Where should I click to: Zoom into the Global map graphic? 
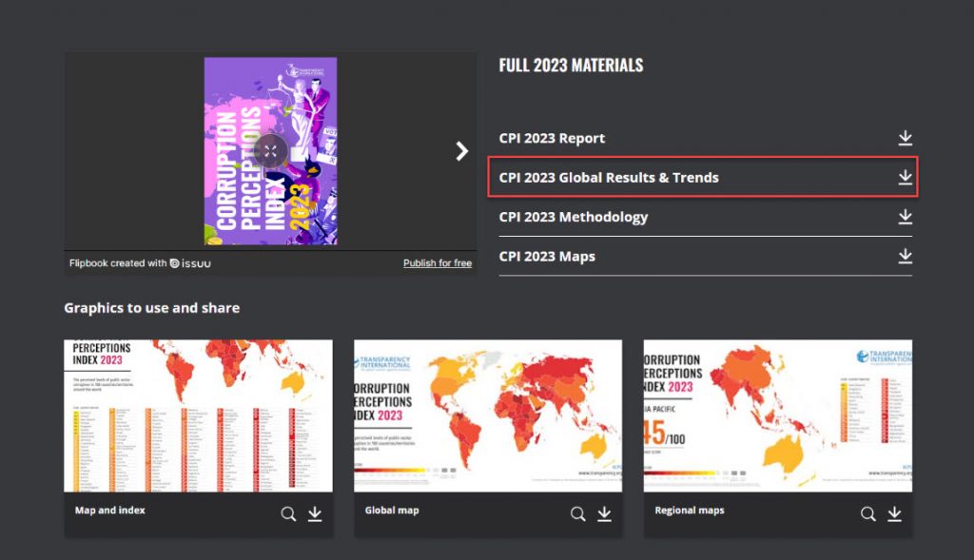[578, 514]
